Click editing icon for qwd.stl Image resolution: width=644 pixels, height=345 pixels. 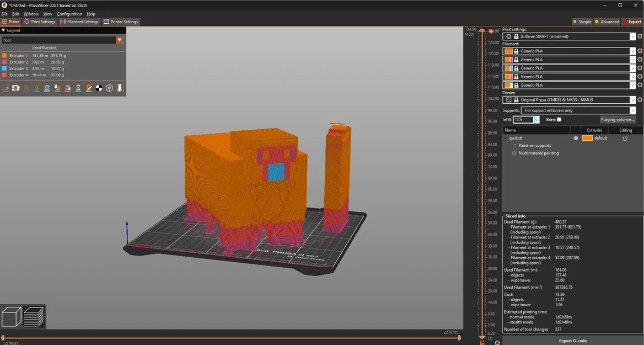click(625, 138)
